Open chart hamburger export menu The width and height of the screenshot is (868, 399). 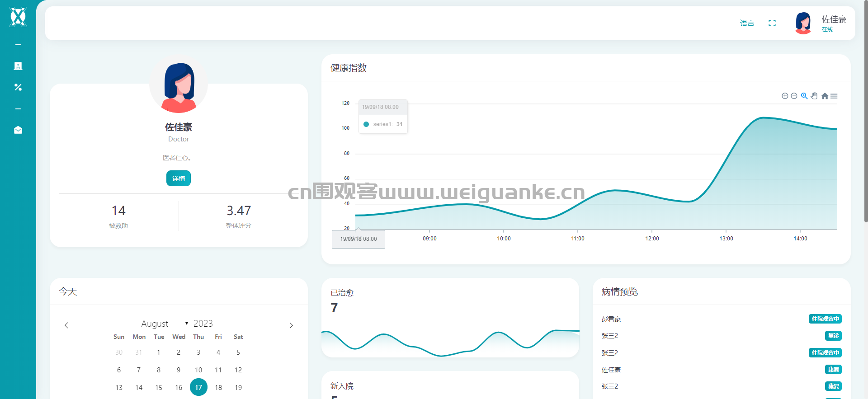point(834,96)
